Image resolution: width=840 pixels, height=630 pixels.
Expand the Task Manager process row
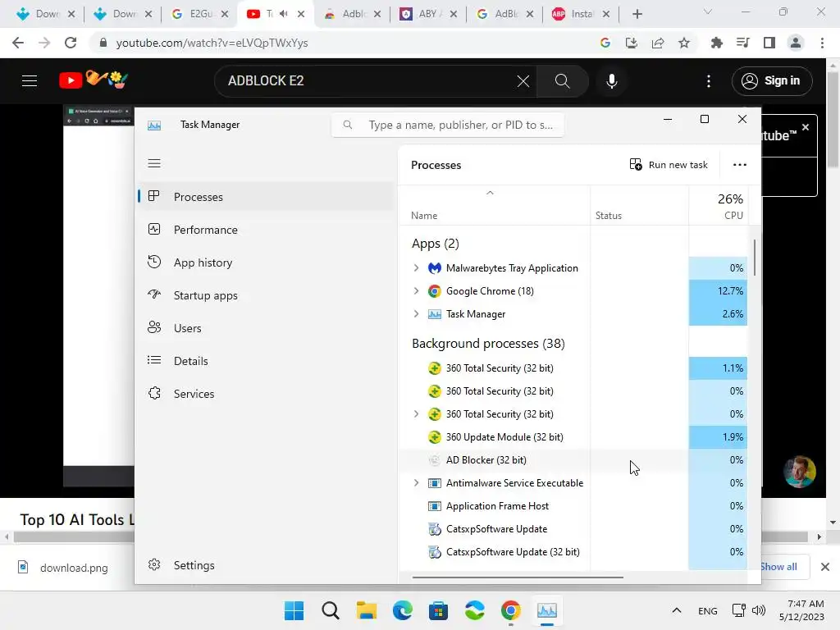pyautogui.click(x=416, y=314)
